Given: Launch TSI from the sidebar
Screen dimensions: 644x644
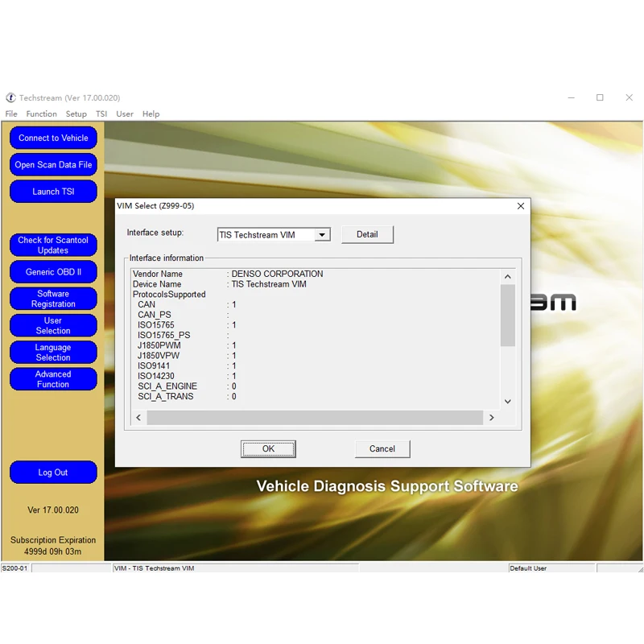Looking at the screenshot, I should tap(53, 192).
